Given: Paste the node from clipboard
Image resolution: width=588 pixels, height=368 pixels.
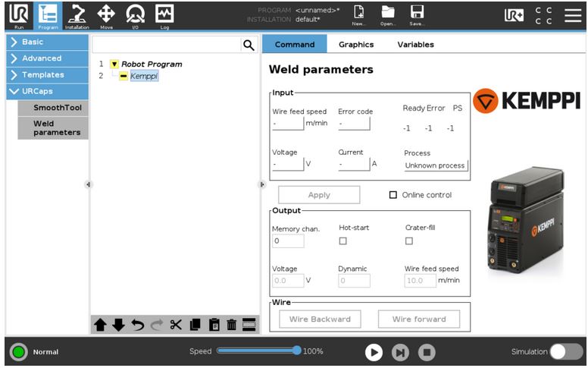Looking at the screenshot, I should point(214,325).
